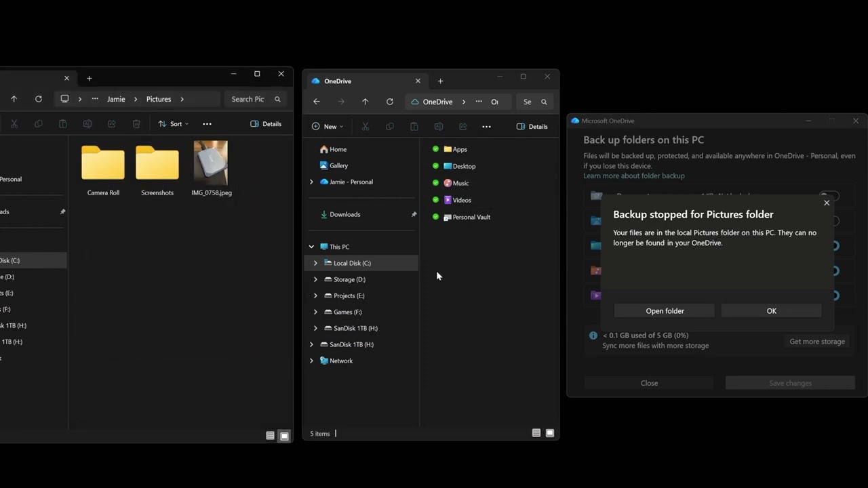Open the New dropdown in OneDrive window
The width and height of the screenshot is (868, 488).
pos(328,127)
